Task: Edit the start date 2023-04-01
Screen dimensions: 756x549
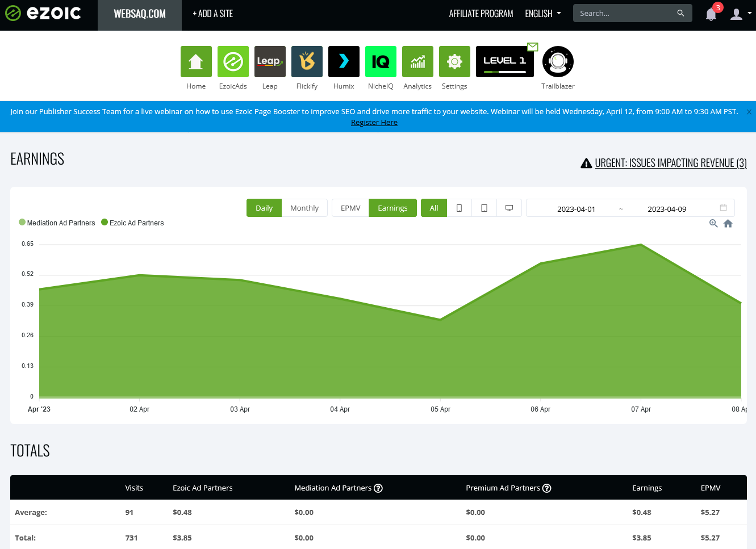Action: point(576,209)
